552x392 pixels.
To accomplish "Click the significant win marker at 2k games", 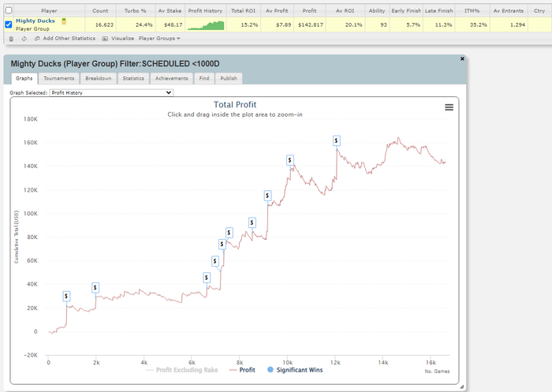I will 95,288.
